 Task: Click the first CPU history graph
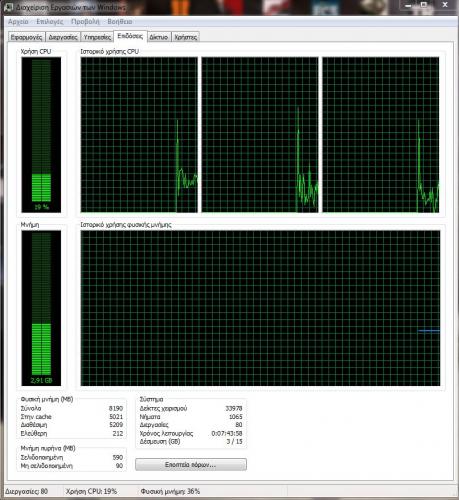[x=139, y=135]
